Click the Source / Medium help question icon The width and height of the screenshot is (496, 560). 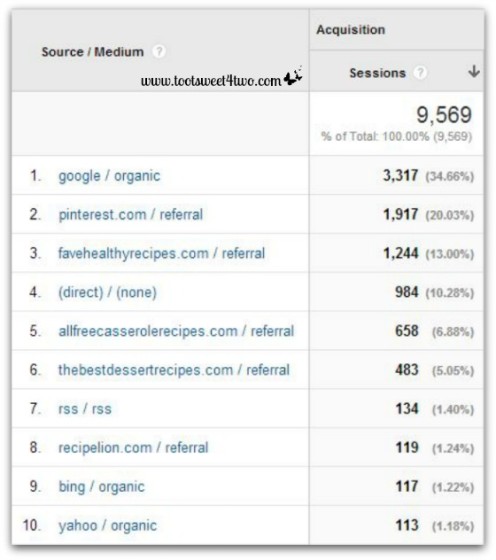coord(159,51)
